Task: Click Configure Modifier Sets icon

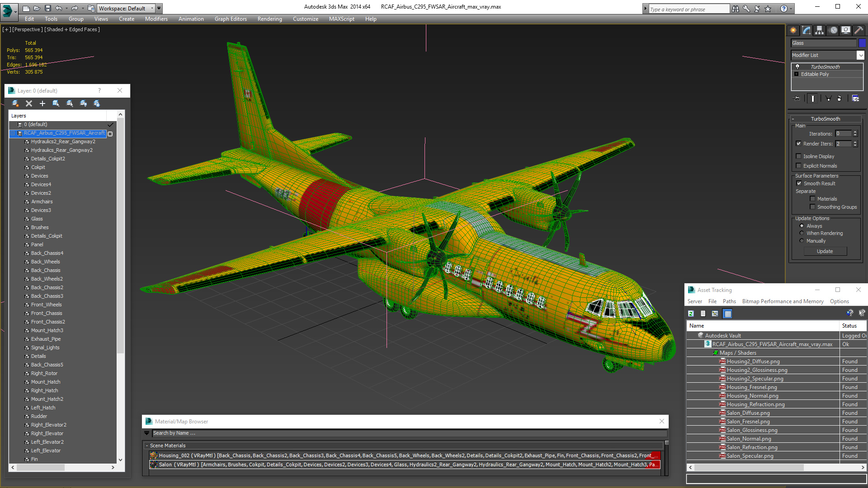Action: coord(856,98)
